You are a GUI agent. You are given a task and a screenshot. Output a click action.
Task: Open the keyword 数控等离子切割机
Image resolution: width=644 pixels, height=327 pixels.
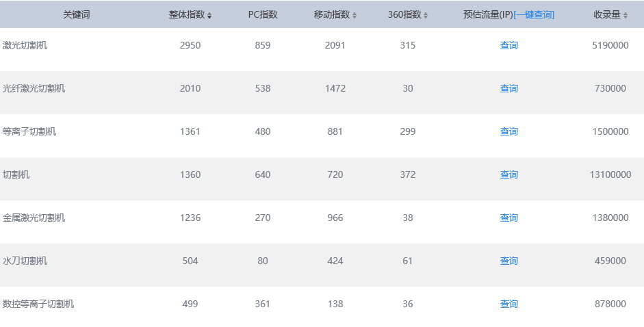[38, 304]
